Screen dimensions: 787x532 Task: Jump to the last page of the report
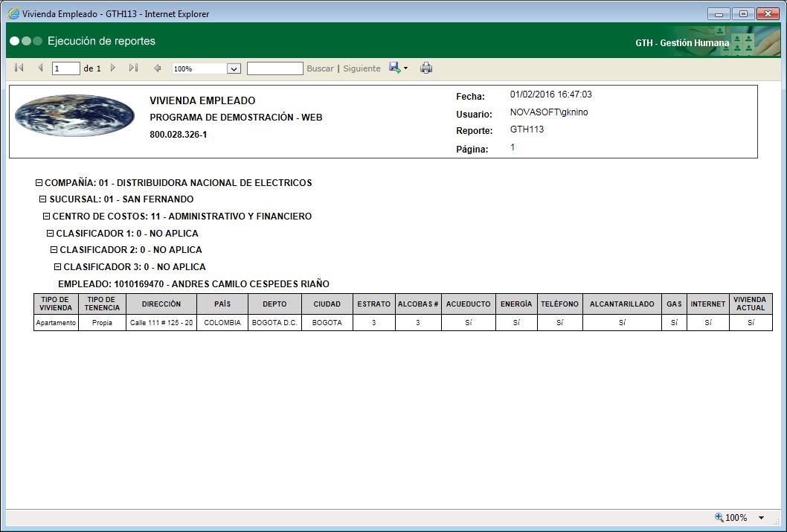click(x=135, y=68)
